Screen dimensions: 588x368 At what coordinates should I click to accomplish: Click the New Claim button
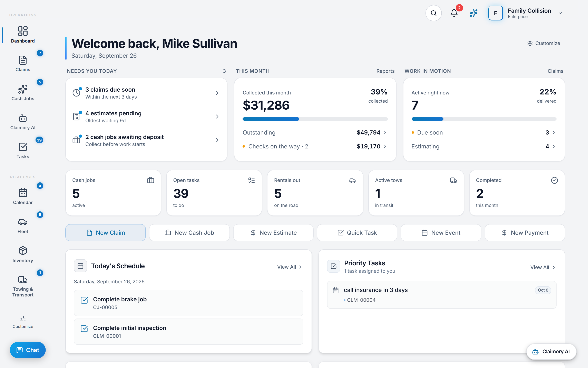click(x=105, y=233)
